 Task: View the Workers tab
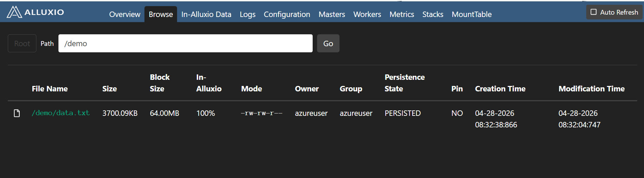pos(367,14)
